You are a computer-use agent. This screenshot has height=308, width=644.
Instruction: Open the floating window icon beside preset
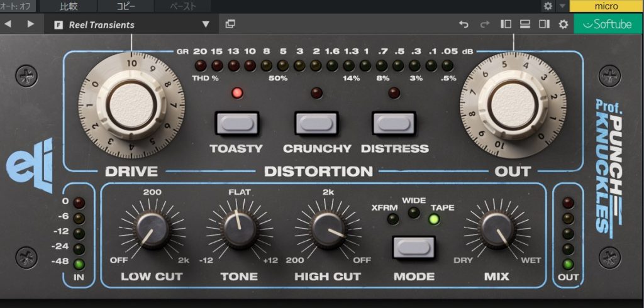point(230,25)
